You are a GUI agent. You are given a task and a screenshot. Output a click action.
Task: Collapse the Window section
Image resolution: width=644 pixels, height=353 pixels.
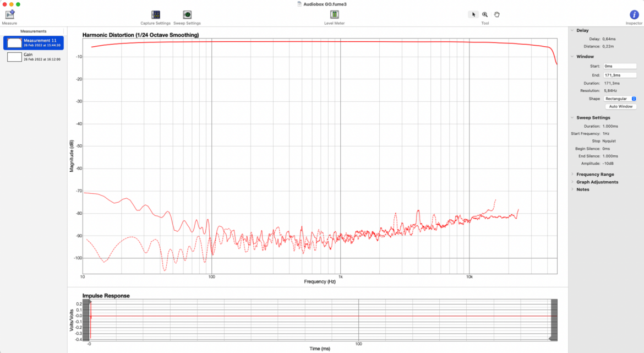[x=572, y=57]
